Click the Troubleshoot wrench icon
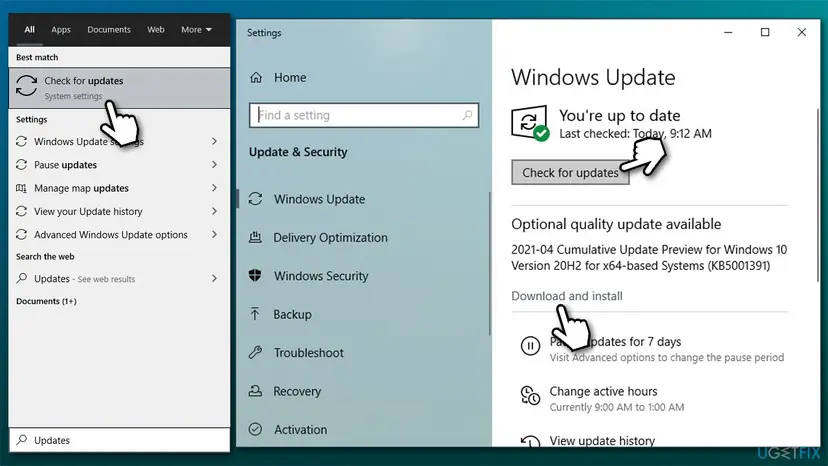 click(256, 352)
